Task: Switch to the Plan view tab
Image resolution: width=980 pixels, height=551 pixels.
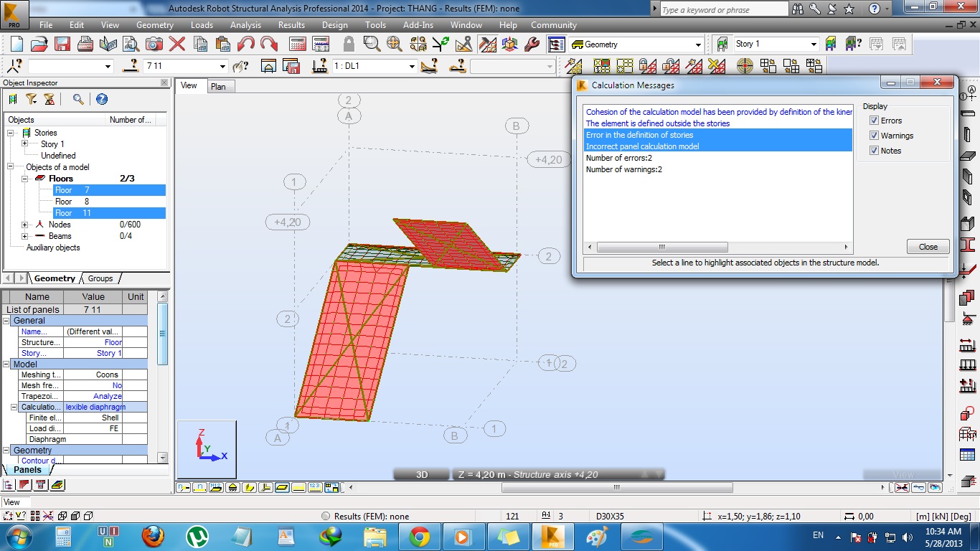Action: (220, 85)
